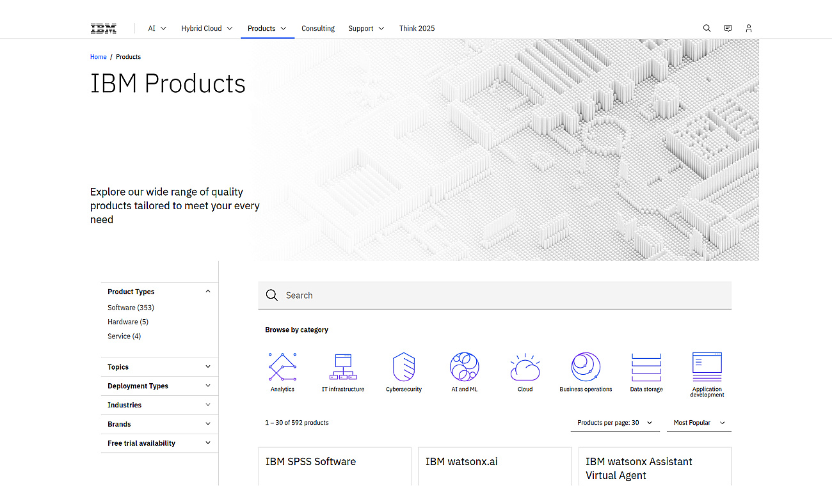Open the Think 2025 link
The height and width of the screenshot is (504, 832).
coord(417,28)
